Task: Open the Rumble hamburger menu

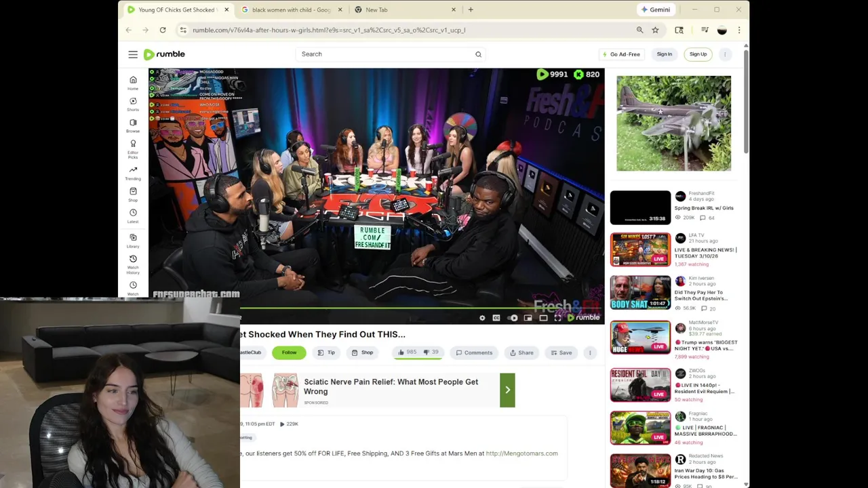Action: coord(133,54)
